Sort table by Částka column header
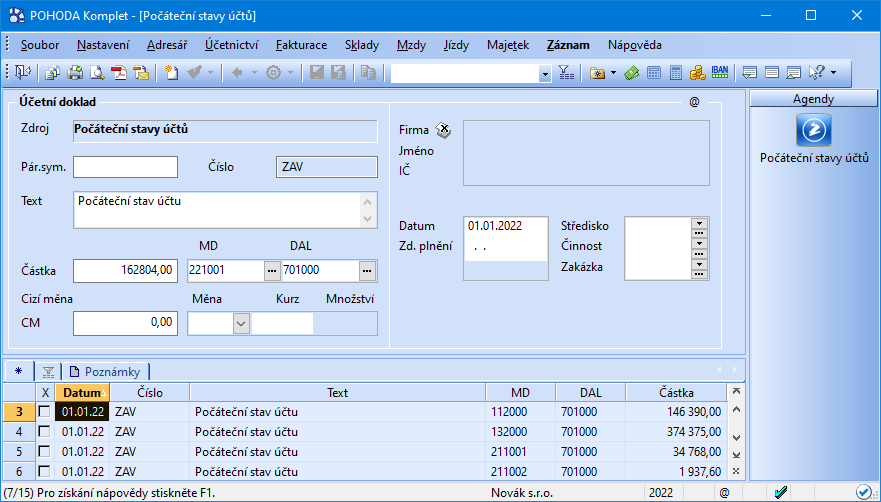The height and width of the screenshot is (502, 881). pos(676,392)
